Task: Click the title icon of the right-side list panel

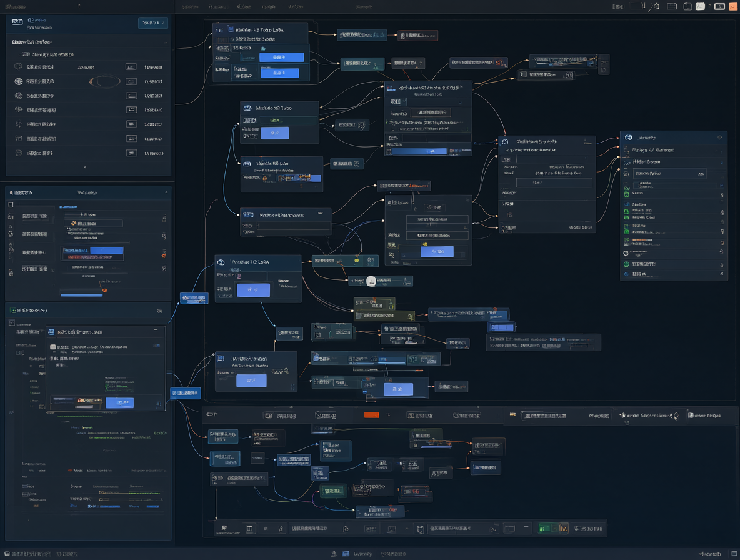Action: point(629,137)
